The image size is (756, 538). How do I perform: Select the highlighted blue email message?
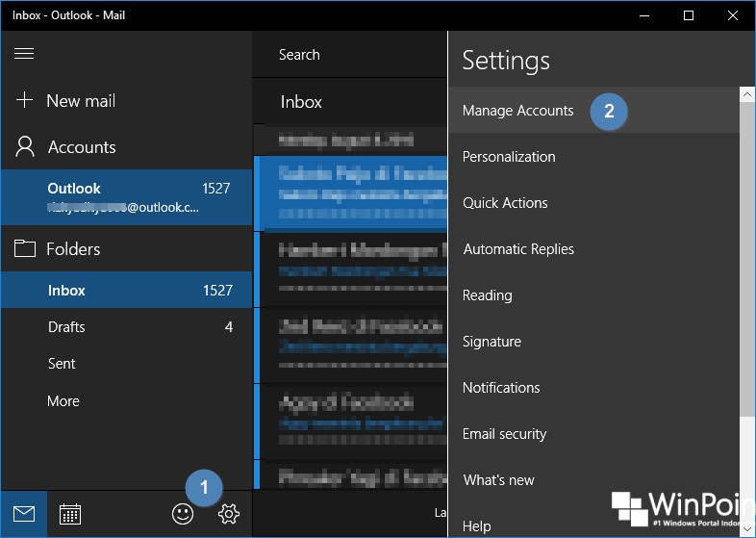tap(350, 192)
